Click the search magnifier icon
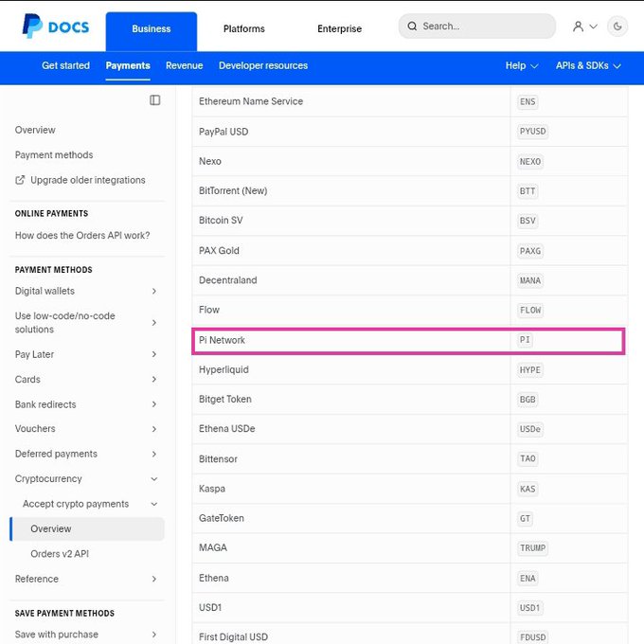644x644 pixels. (412, 27)
